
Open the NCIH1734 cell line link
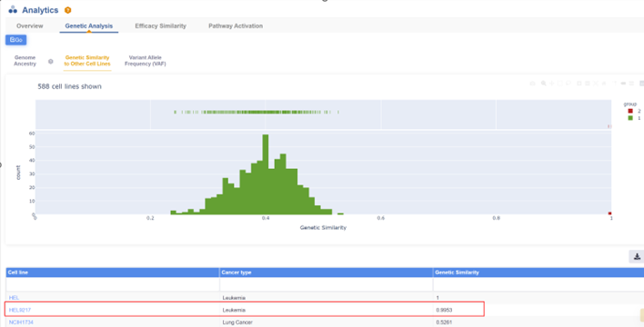tap(21, 322)
